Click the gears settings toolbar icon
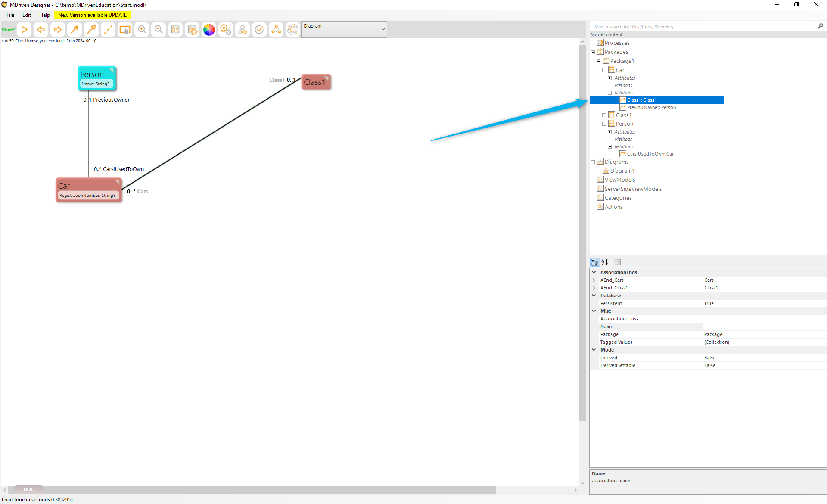The width and height of the screenshot is (827, 504). [x=226, y=30]
